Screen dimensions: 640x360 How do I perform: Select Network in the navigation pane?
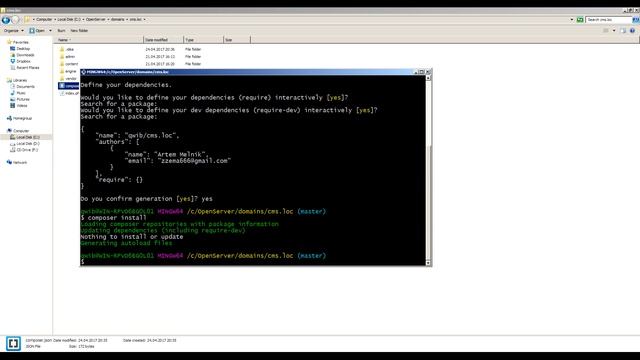17,162
